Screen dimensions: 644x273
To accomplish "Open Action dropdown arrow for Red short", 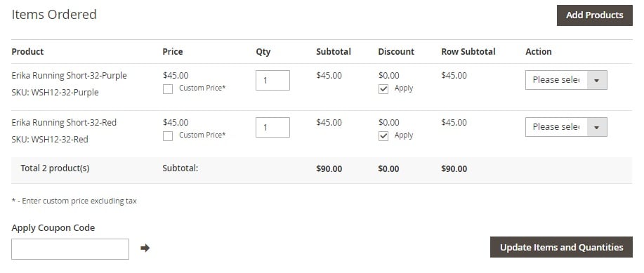I will click(597, 127).
